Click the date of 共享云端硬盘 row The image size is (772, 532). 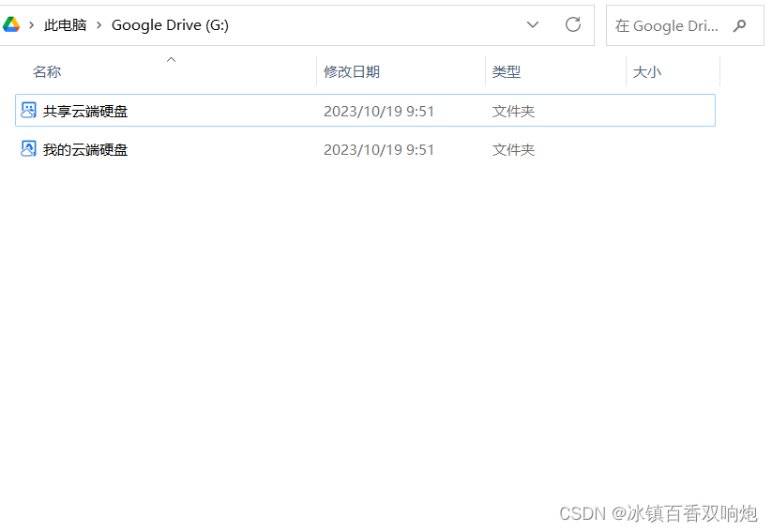point(379,112)
